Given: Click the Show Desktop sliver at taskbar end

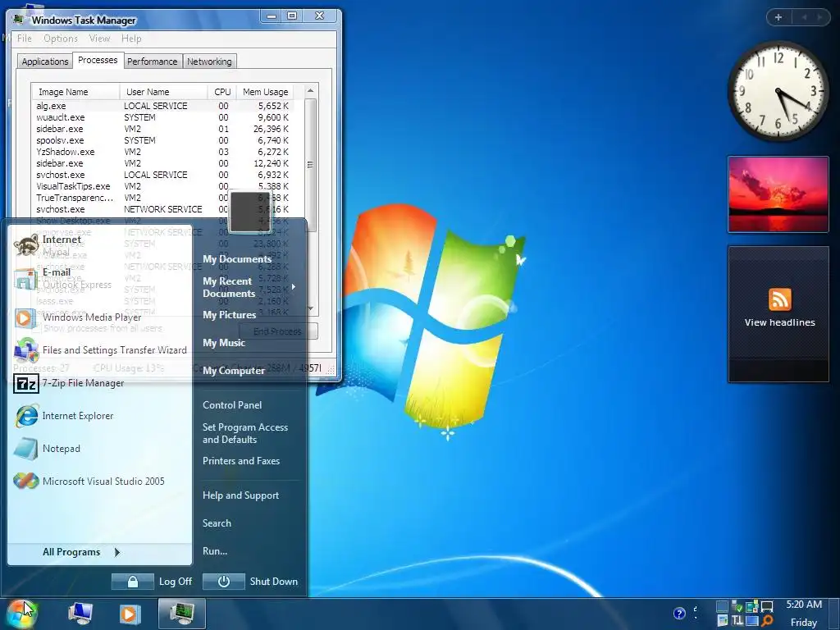Looking at the screenshot, I should 834,614.
